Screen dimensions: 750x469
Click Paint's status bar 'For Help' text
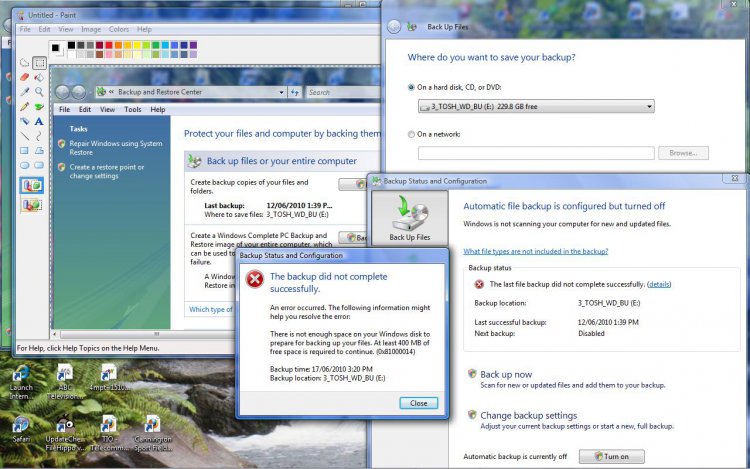(x=88, y=348)
